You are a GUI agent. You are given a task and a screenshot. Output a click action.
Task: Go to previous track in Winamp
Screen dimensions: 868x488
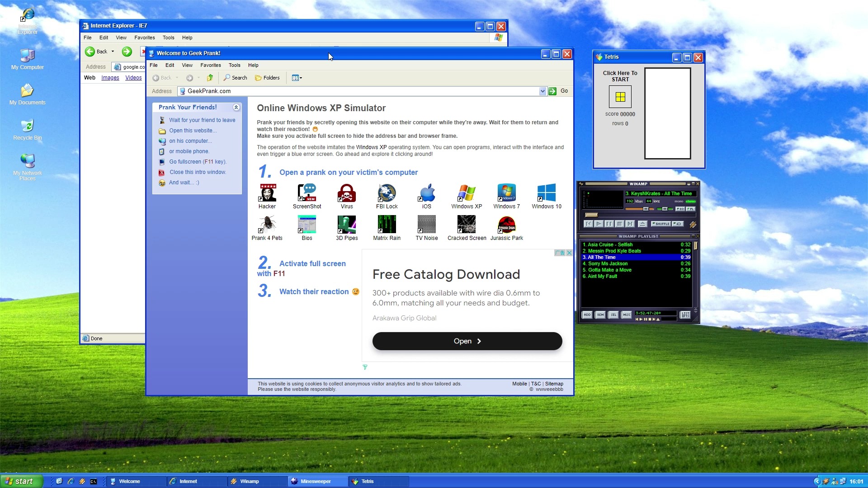pyautogui.click(x=588, y=224)
